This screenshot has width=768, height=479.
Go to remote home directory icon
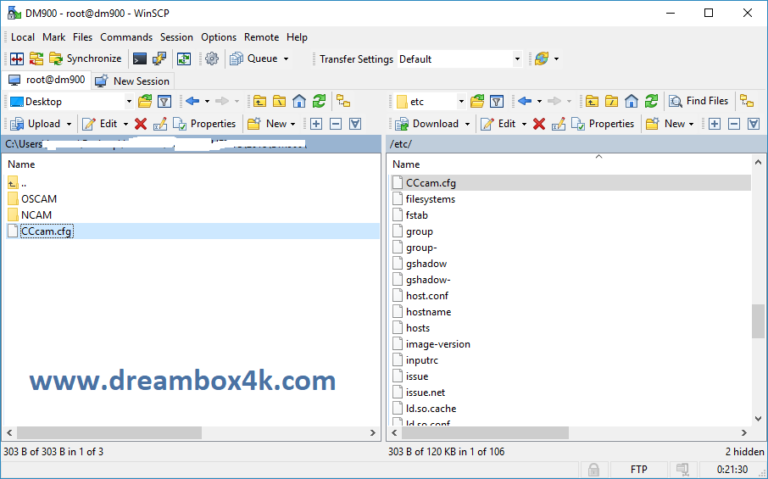tap(631, 101)
